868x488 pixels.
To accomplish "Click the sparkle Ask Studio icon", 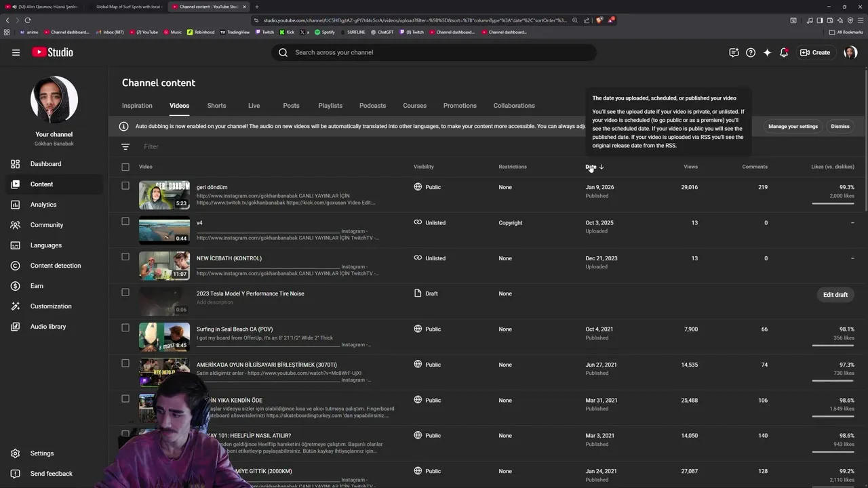I will [767, 52].
